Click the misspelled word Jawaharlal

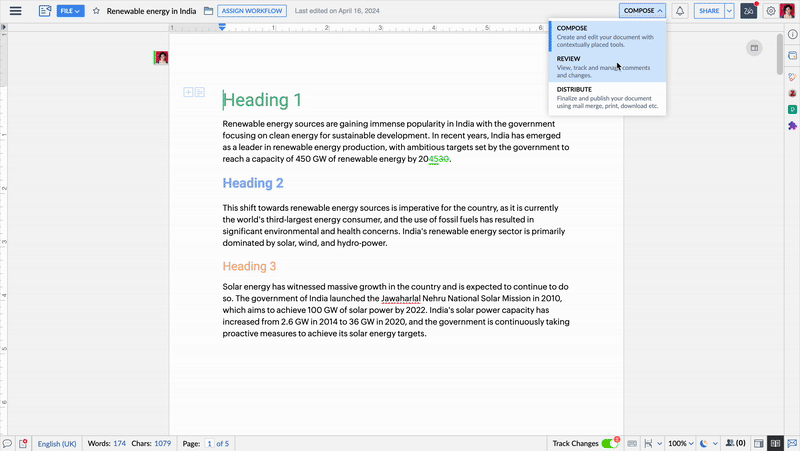click(x=401, y=298)
